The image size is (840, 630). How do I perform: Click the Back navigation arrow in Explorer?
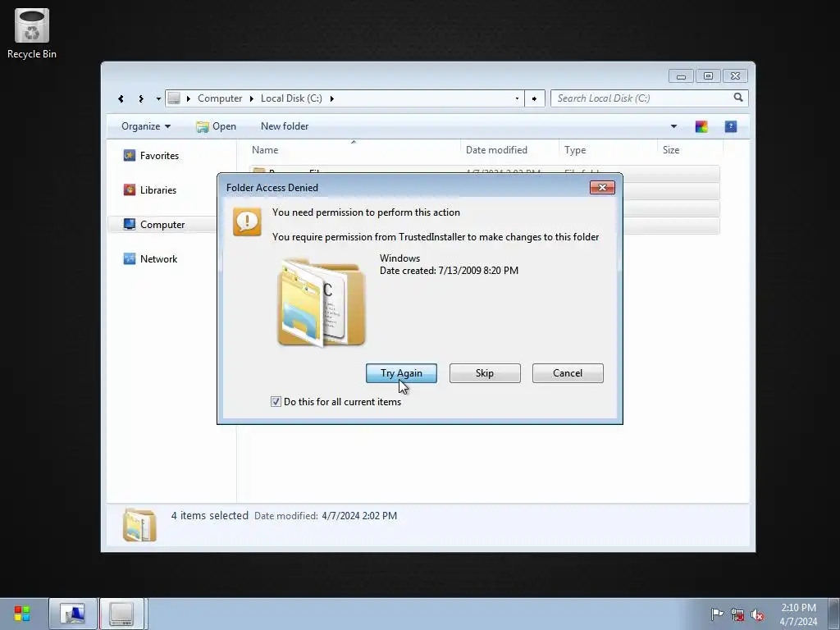click(x=121, y=98)
